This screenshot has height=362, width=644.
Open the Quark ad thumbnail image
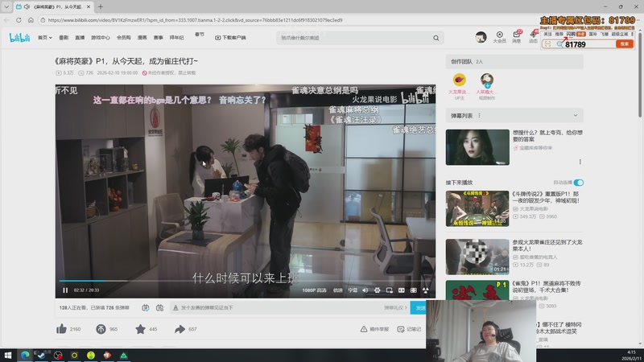tap(477, 147)
